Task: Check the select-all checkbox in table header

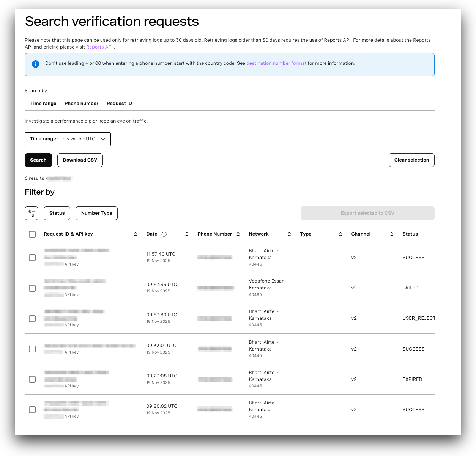Action: [32, 234]
